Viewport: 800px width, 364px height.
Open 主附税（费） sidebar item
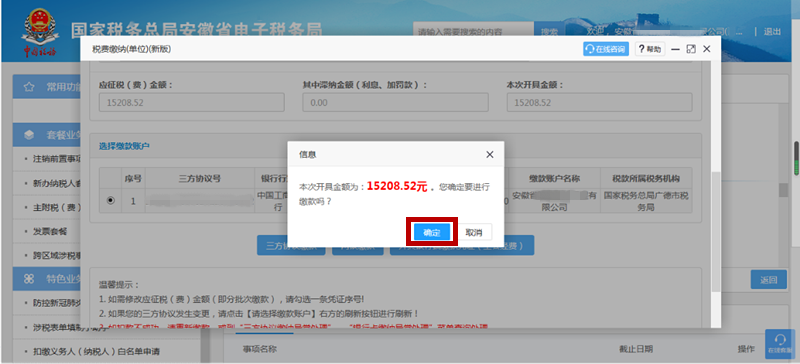(57, 207)
